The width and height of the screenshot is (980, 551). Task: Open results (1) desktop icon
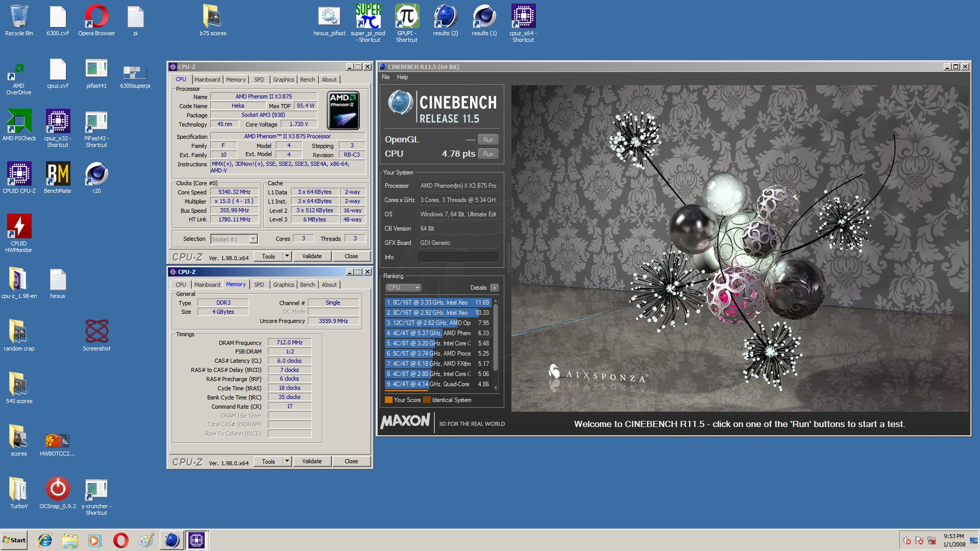[x=484, y=20]
